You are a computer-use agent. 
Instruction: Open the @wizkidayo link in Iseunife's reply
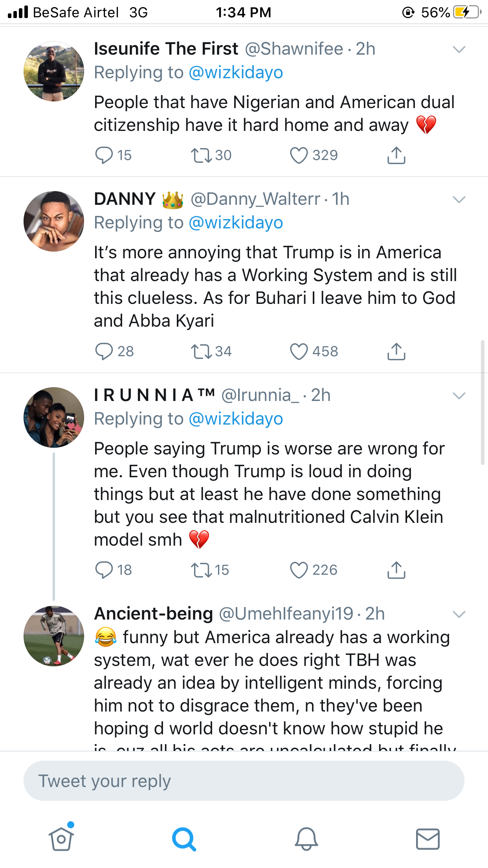[x=236, y=73]
